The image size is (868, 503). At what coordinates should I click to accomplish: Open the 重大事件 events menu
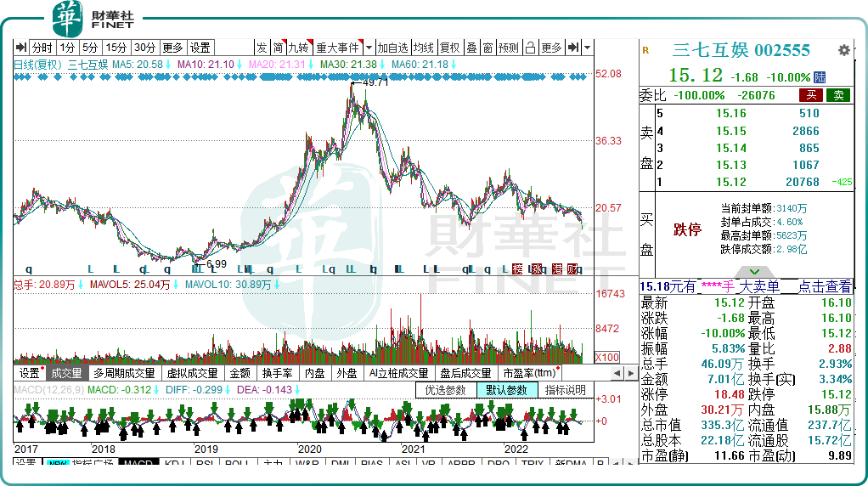(338, 48)
